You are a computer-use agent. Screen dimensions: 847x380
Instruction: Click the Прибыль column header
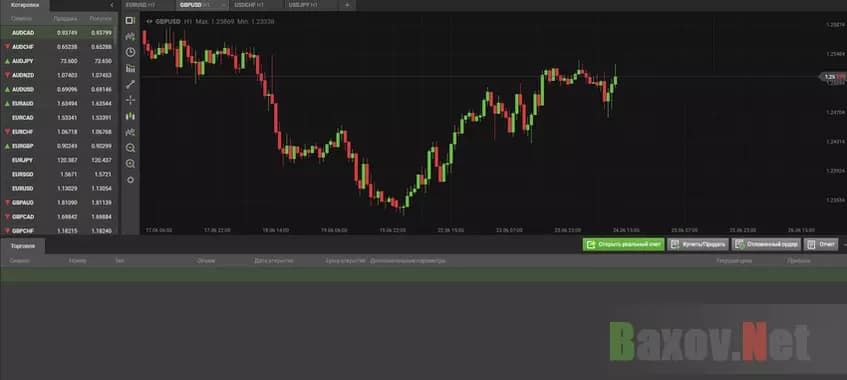point(798,261)
